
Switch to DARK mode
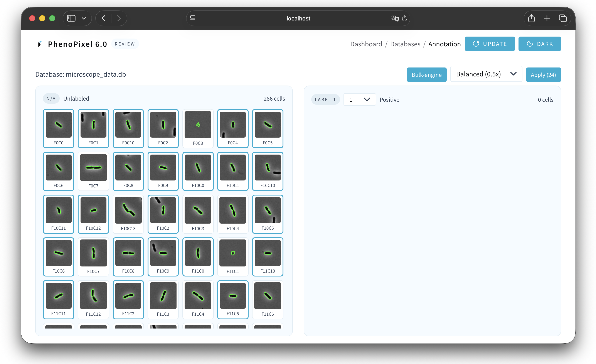[x=540, y=44]
